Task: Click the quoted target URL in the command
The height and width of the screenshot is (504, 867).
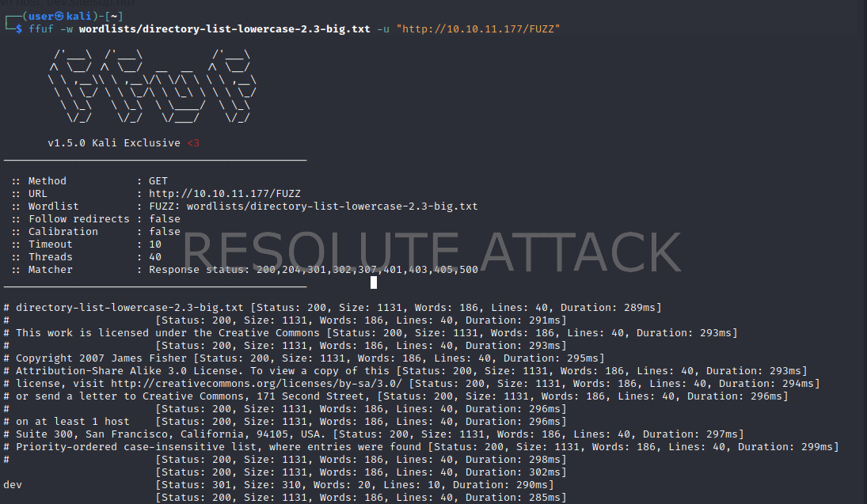Action: pos(478,29)
